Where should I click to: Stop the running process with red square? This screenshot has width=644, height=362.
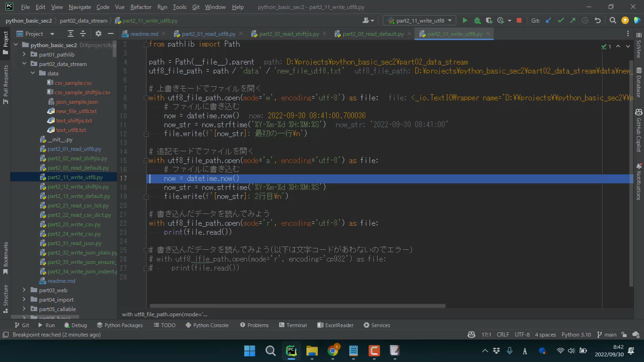point(519,21)
